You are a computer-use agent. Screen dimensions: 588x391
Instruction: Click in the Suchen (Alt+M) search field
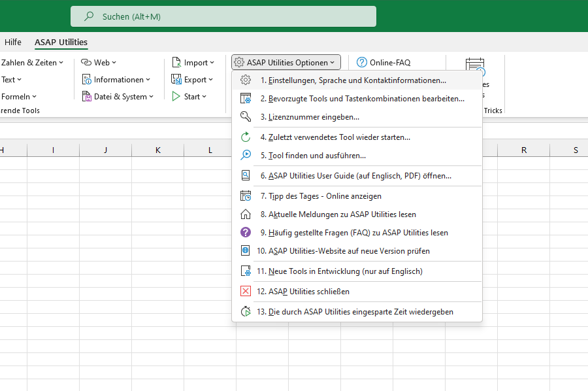[223, 16]
